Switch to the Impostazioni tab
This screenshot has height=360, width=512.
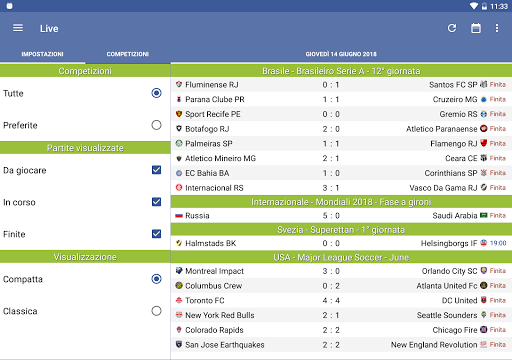click(42, 54)
